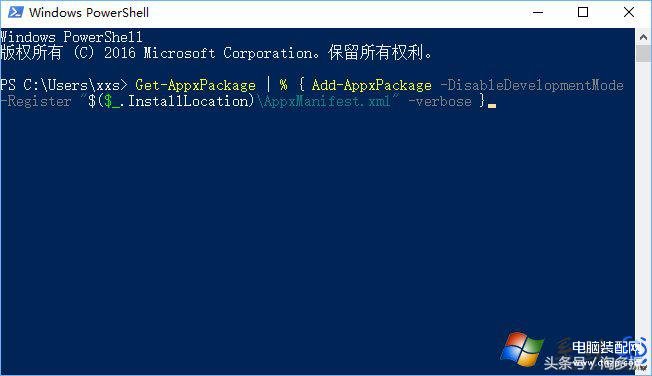
Task: Maximize the PowerShell window
Action: coord(583,12)
